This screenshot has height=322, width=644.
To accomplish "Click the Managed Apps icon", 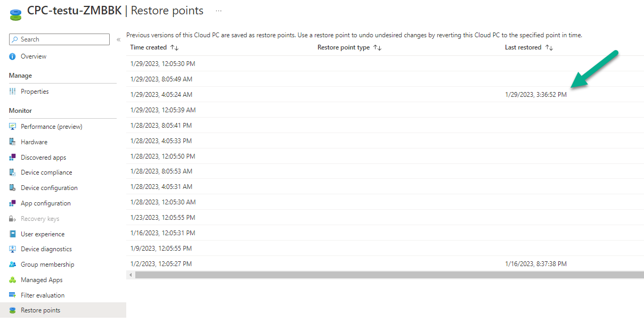I will [13, 280].
